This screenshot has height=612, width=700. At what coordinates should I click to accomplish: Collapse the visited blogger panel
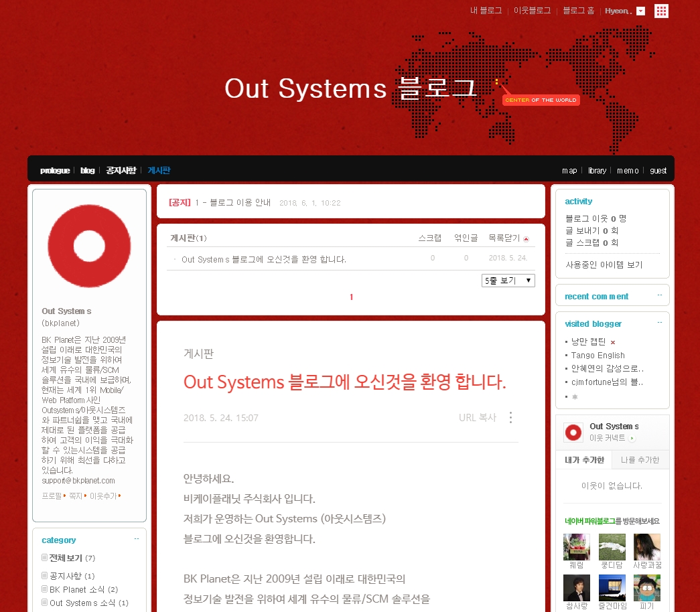tap(660, 322)
